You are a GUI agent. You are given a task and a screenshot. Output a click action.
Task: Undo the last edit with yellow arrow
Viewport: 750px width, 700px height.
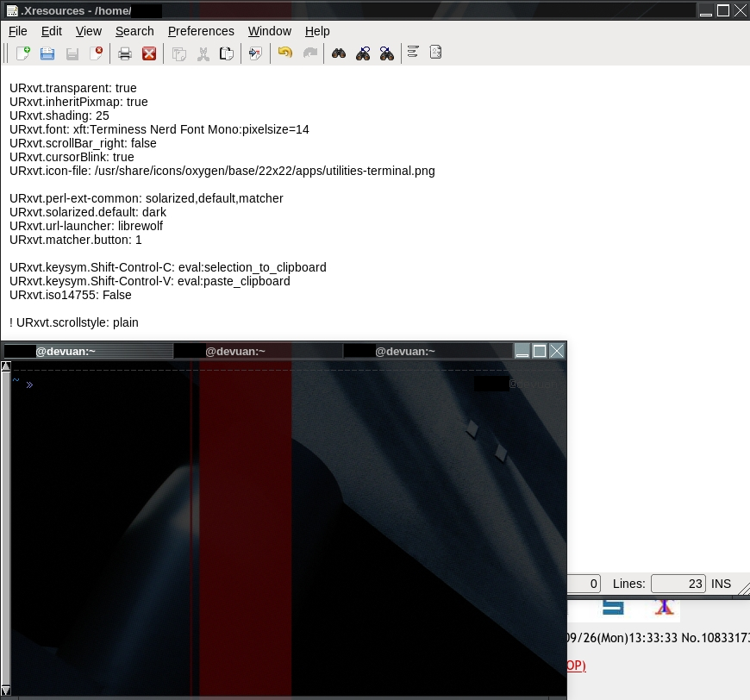pyautogui.click(x=285, y=52)
